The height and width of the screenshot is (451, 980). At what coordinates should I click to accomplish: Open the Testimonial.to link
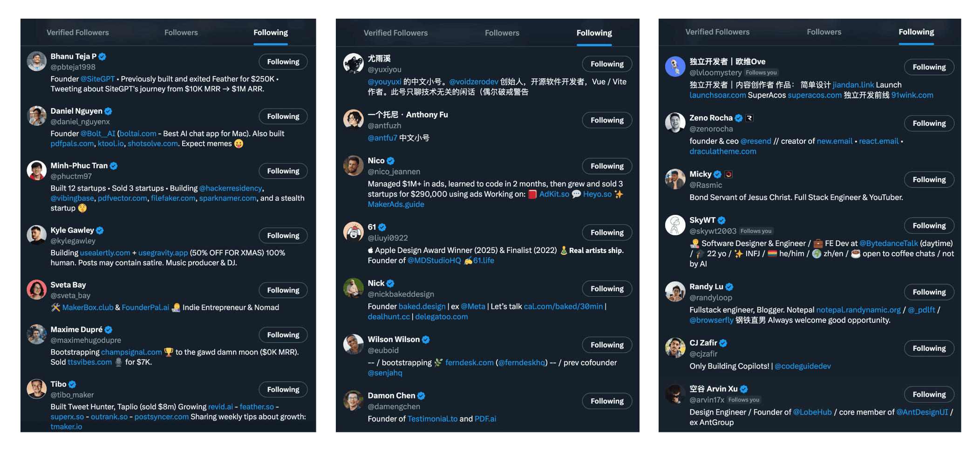click(x=433, y=419)
